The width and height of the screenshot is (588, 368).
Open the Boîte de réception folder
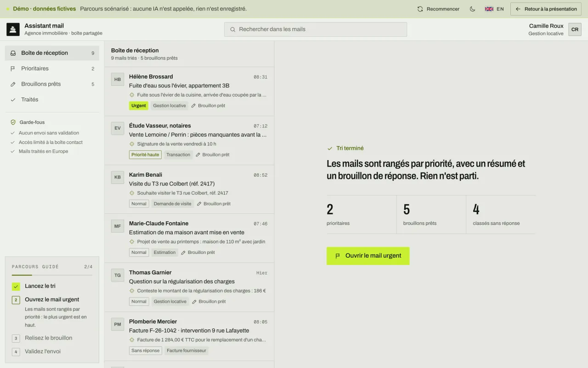coord(52,53)
